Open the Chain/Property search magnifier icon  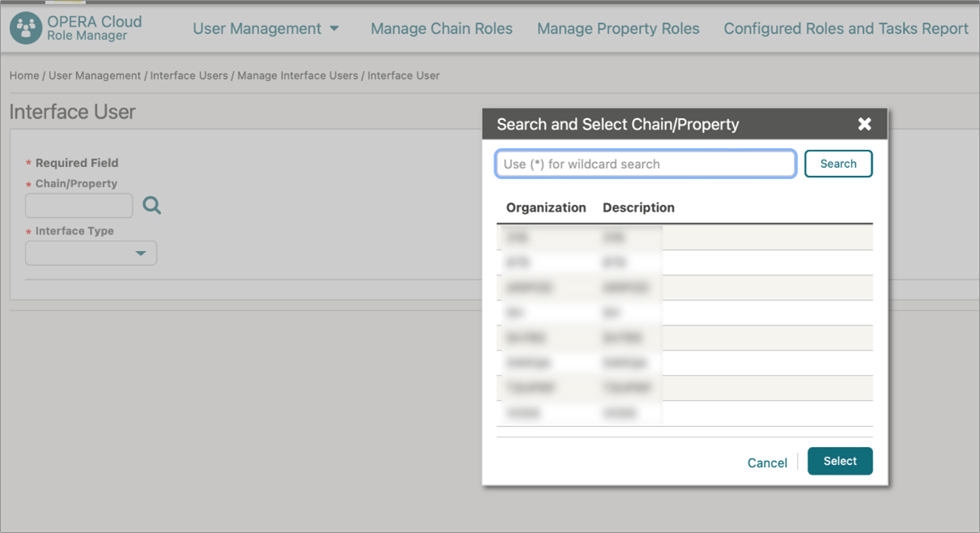coord(151,205)
